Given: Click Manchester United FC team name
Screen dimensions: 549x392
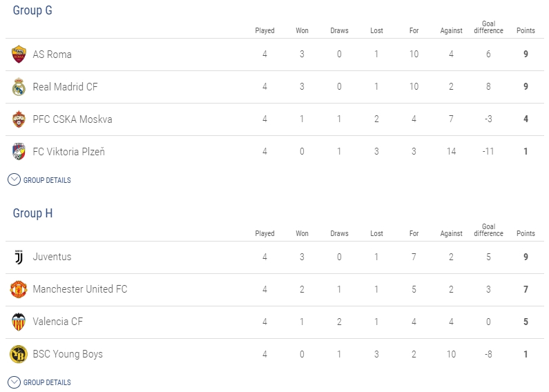Looking at the screenshot, I should 80,289.
